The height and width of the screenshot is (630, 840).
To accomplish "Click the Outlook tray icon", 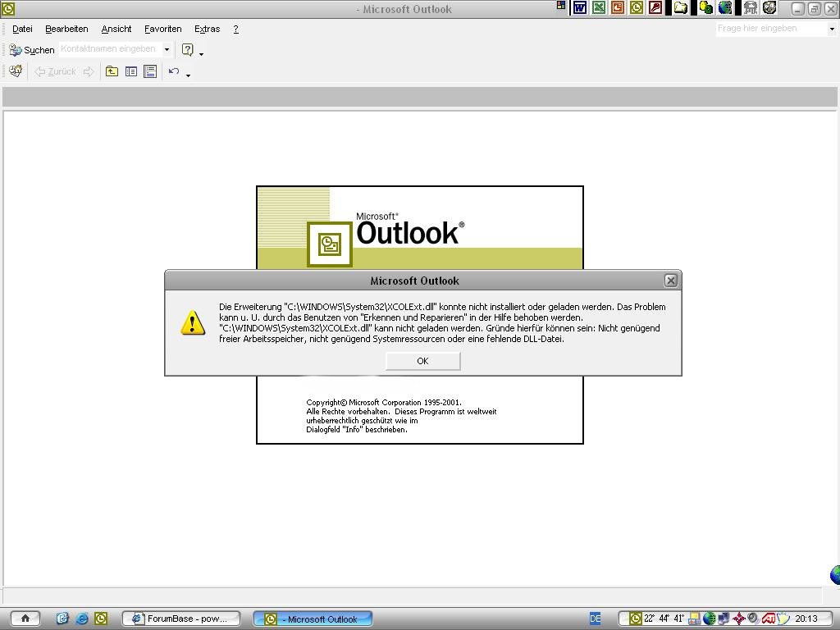I will click(x=635, y=619).
